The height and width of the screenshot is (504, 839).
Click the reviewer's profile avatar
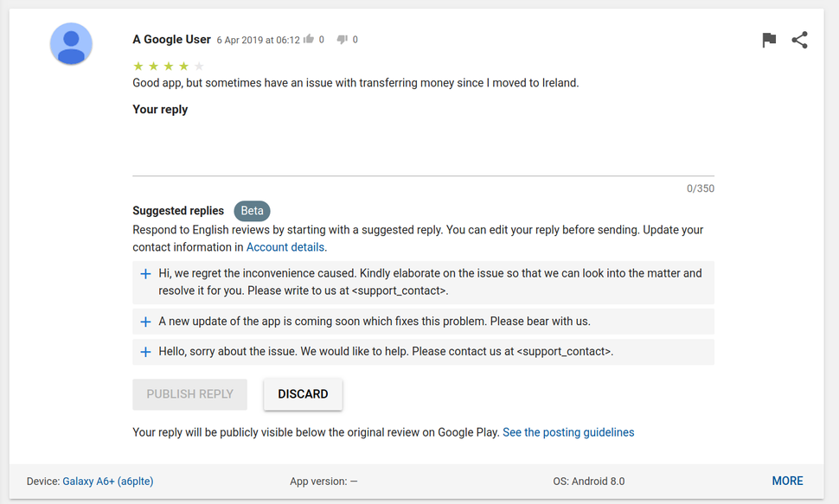tap(71, 43)
